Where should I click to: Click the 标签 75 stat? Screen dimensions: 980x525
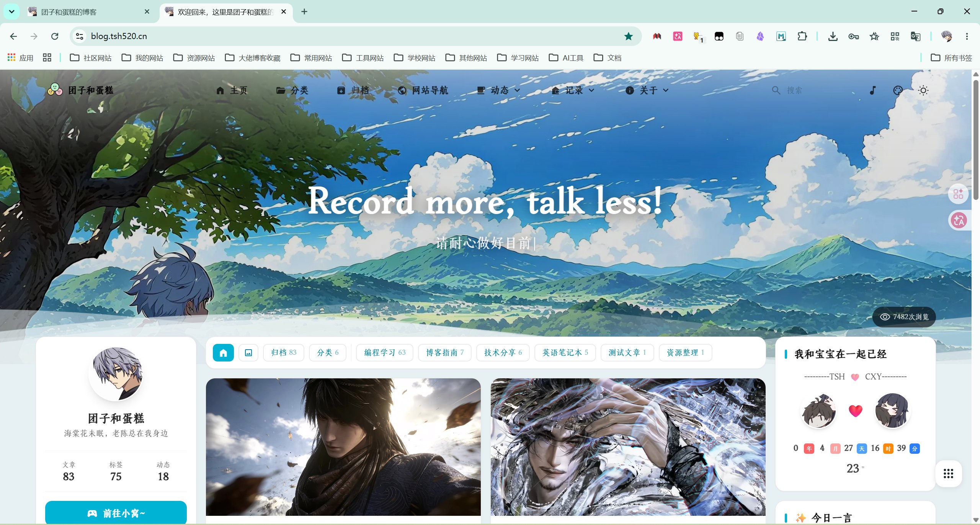116,471
